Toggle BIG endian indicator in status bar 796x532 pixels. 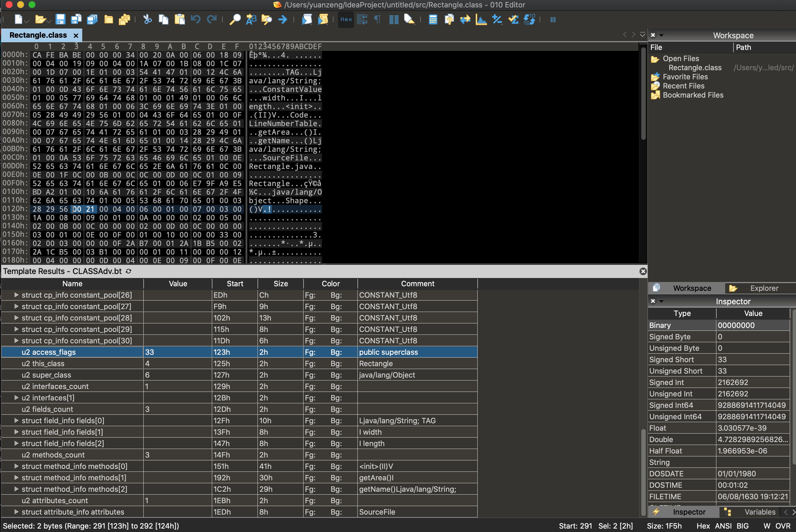pos(742,526)
